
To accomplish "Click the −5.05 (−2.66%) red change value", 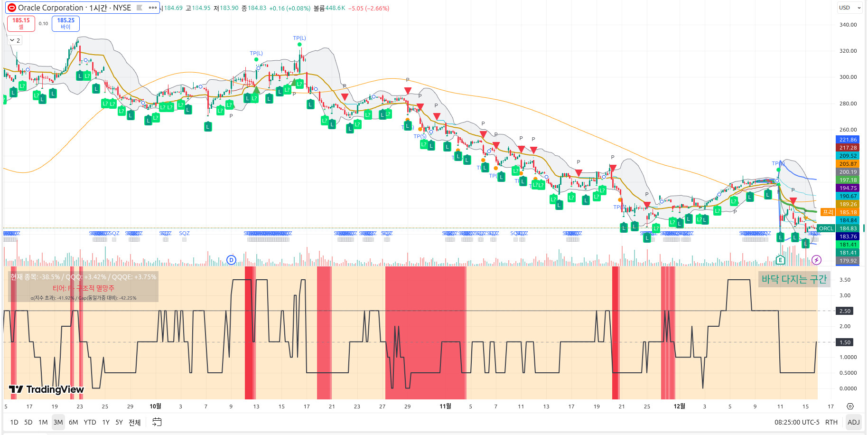I will 368,8.
